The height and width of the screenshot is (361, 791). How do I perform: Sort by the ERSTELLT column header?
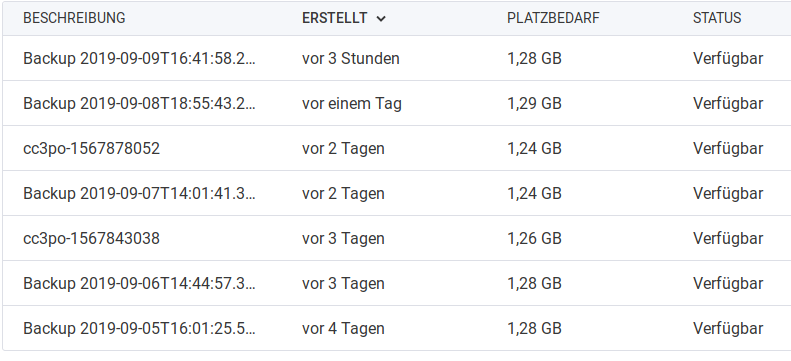click(334, 18)
